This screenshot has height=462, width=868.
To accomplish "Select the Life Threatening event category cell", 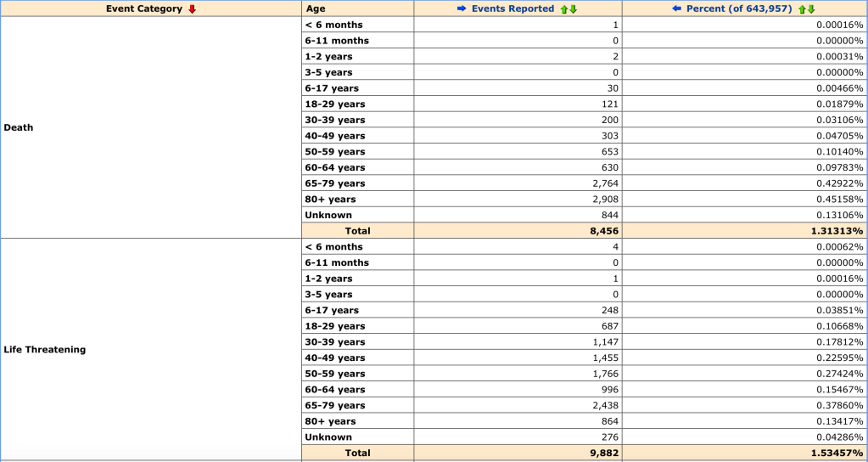I will pyautogui.click(x=44, y=349).
